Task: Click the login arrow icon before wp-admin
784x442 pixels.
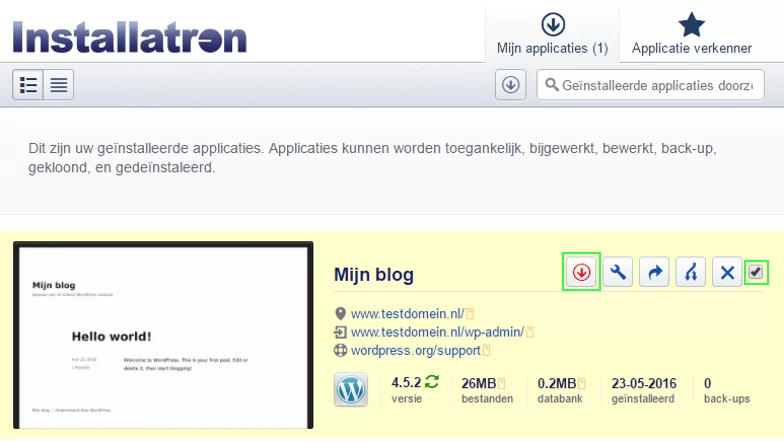Action: pyautogui.click(x=340, y=332)
